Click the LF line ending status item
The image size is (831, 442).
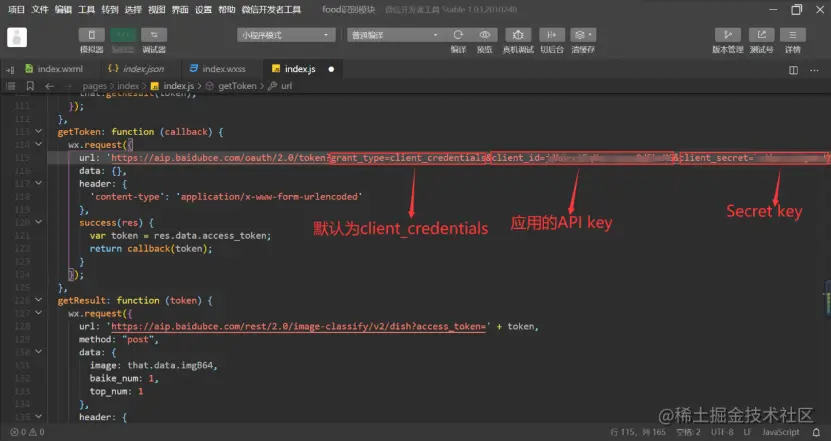point(747,432)
